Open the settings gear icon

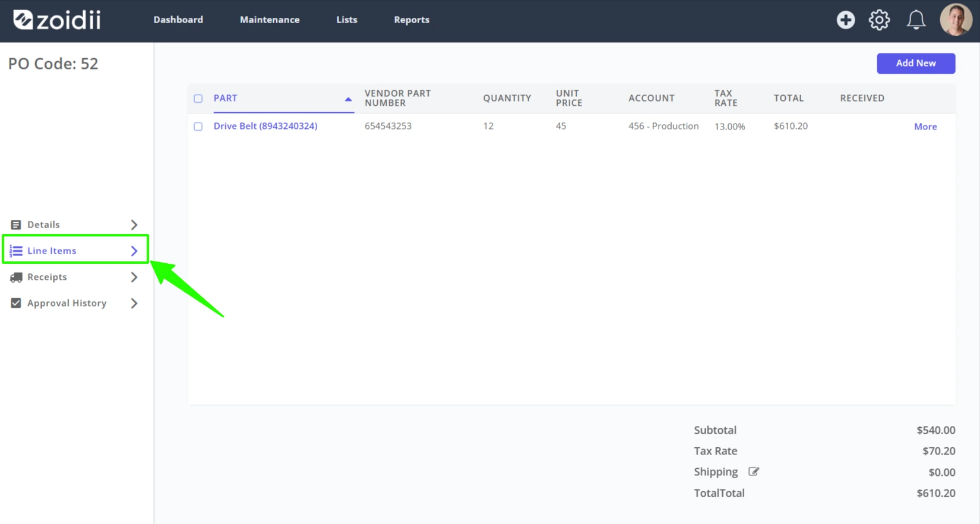coord(879,20)
